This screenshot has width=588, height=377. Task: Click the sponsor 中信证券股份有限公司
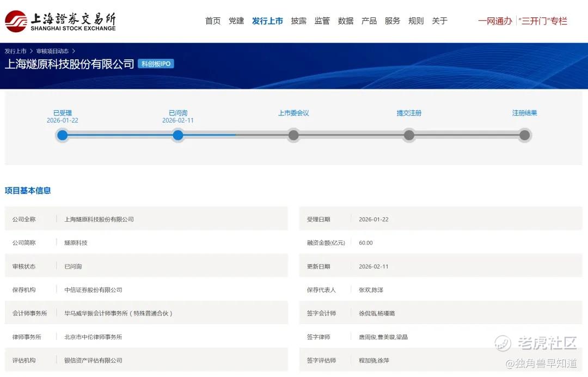click(x=94, y=290)
